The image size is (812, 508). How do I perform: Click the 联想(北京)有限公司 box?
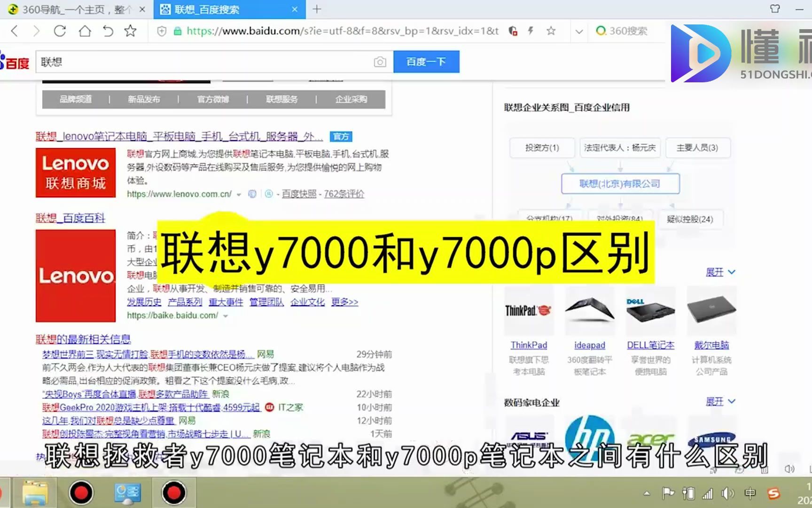click(620, 183)
